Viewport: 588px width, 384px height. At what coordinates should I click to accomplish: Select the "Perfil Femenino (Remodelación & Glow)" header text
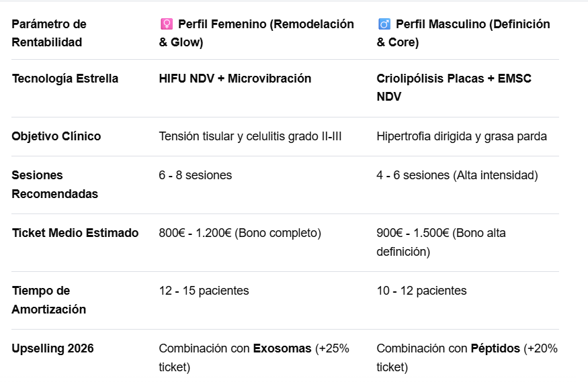257,33
